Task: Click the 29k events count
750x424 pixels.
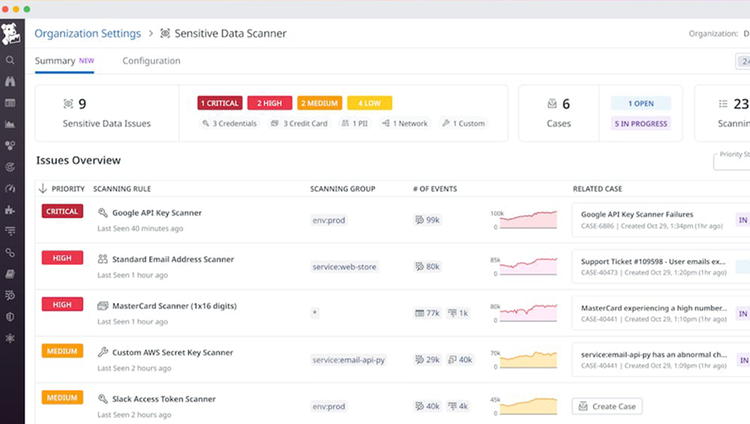Action: [427, 359]
